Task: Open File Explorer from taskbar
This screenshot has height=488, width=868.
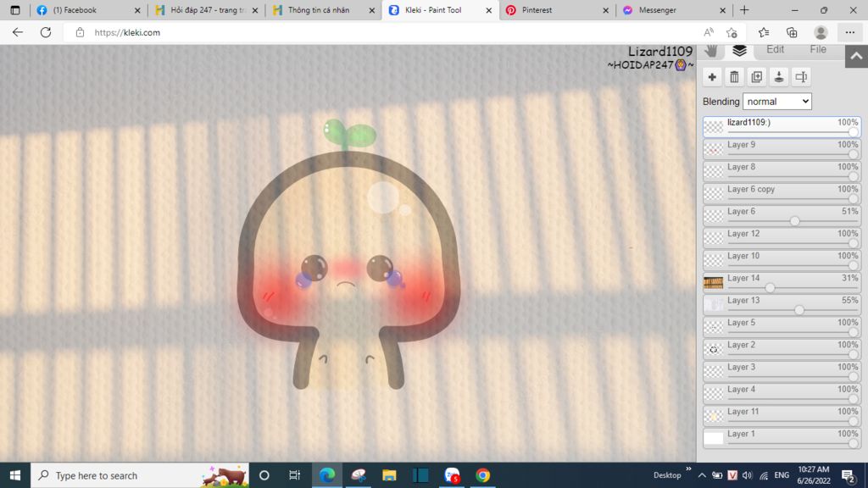Action: point(389,475)
